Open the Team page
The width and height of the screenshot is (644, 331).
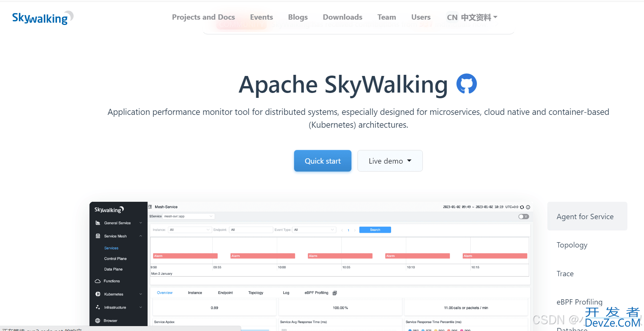(387, 17)
